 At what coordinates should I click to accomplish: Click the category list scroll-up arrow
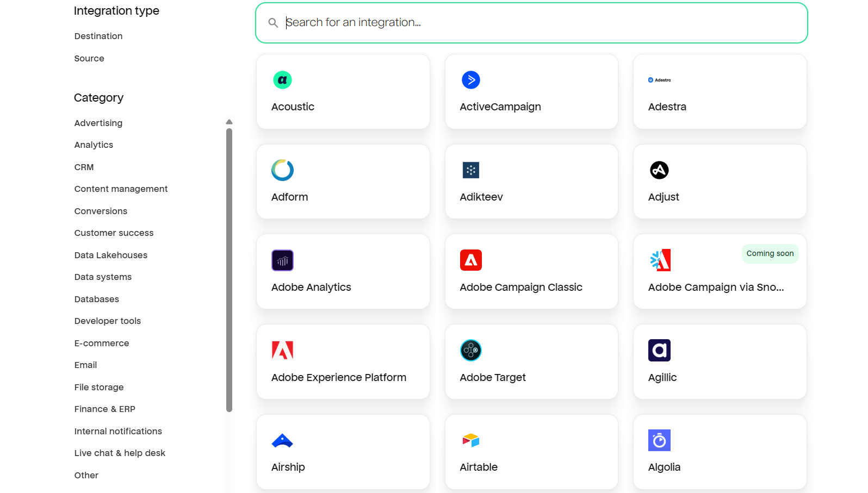(230, 122)
